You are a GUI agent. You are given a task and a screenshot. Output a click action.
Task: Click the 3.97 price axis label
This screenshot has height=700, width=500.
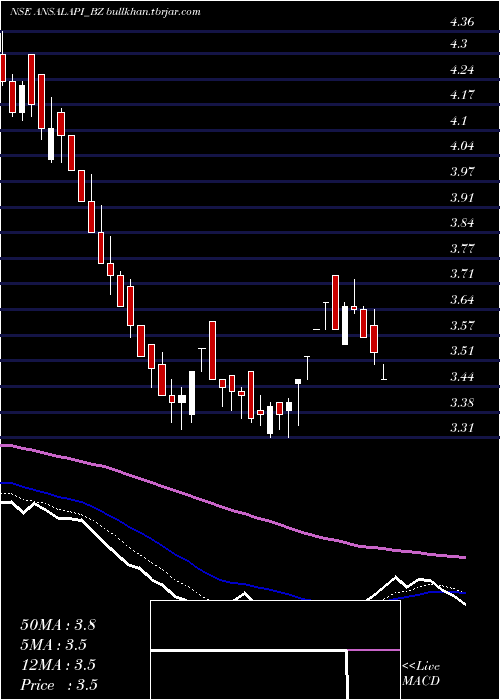coord(462,171)
